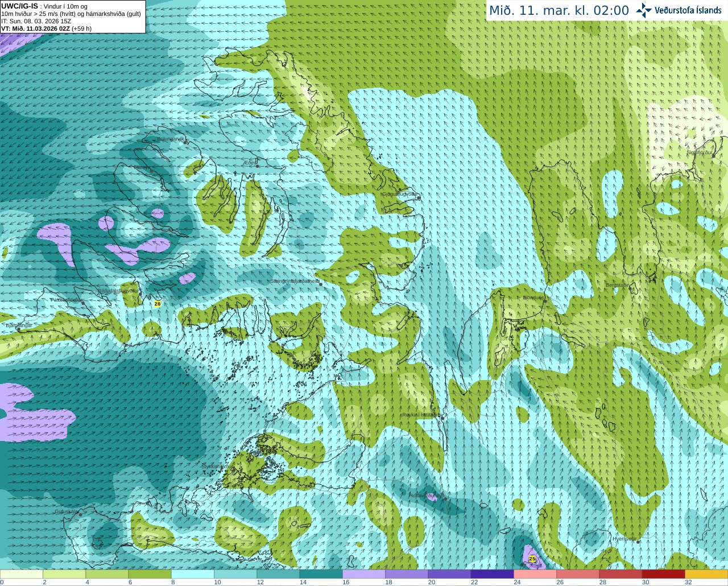Select the 28–30 m/s red swatch

coord(621,574)
